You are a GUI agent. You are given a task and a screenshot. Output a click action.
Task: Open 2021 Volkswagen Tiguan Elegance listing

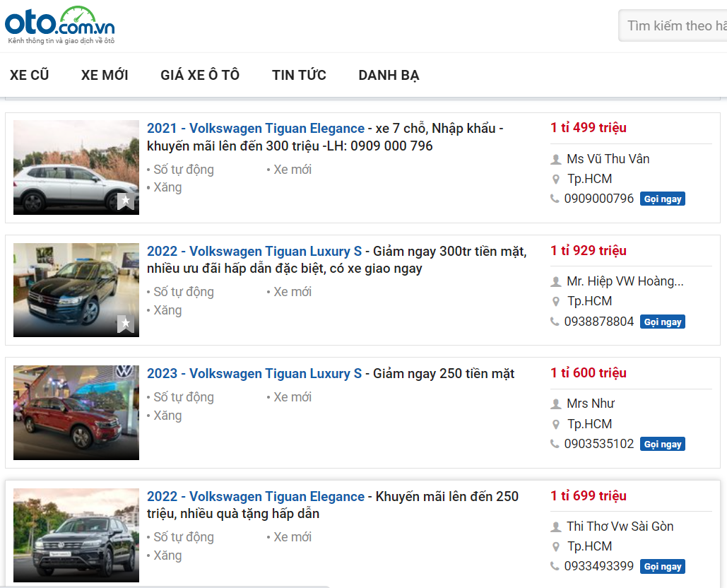click(x=256, y=129)
